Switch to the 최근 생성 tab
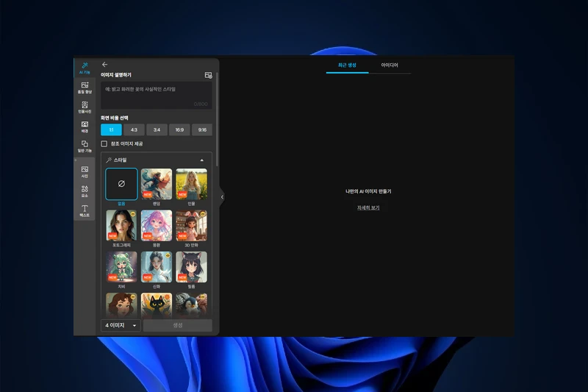Image resolution: width=588 pixels, height=392 pixels. pos(347,65)
